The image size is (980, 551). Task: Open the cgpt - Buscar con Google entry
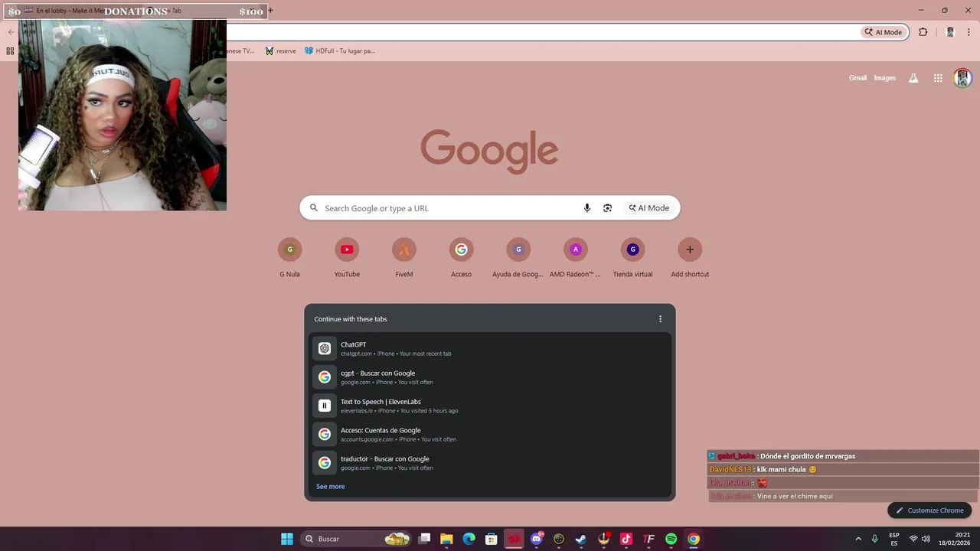pyautogui.click(x=490, y=377)
